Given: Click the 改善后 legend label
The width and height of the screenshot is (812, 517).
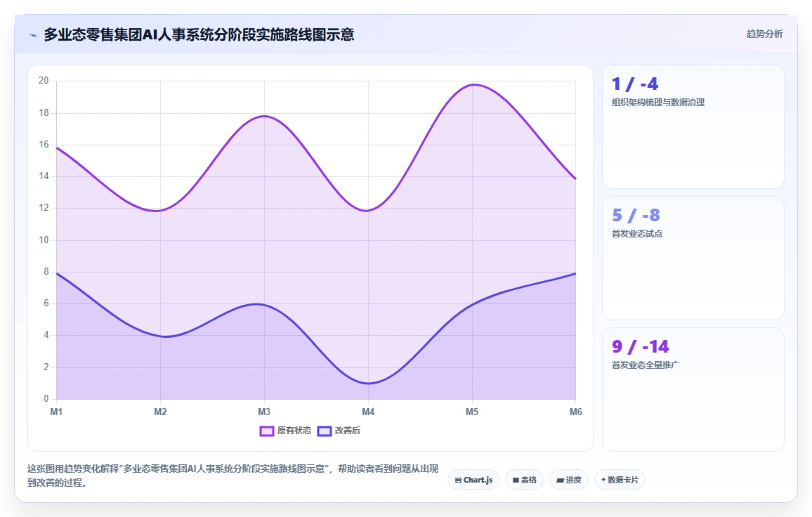Looking at the screenshot, I should pyautogui.click(x=348, y=431).
